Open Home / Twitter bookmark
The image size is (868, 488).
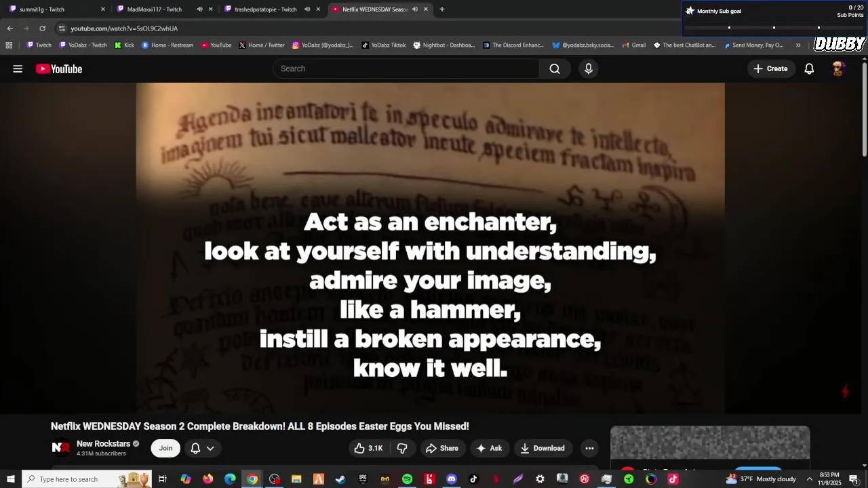click(x=262, y=45)
